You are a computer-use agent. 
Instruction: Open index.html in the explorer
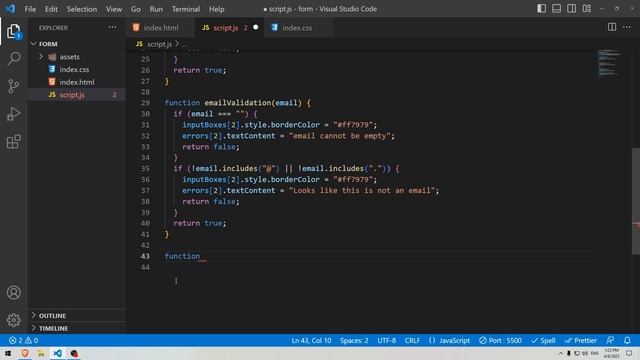[77, 82]
